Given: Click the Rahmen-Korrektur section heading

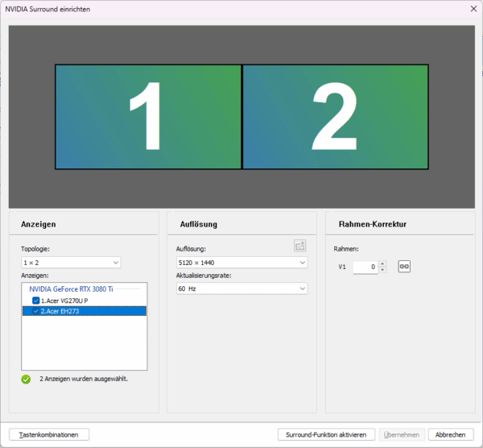Looking at the screenshot, I should pos(373,224).
